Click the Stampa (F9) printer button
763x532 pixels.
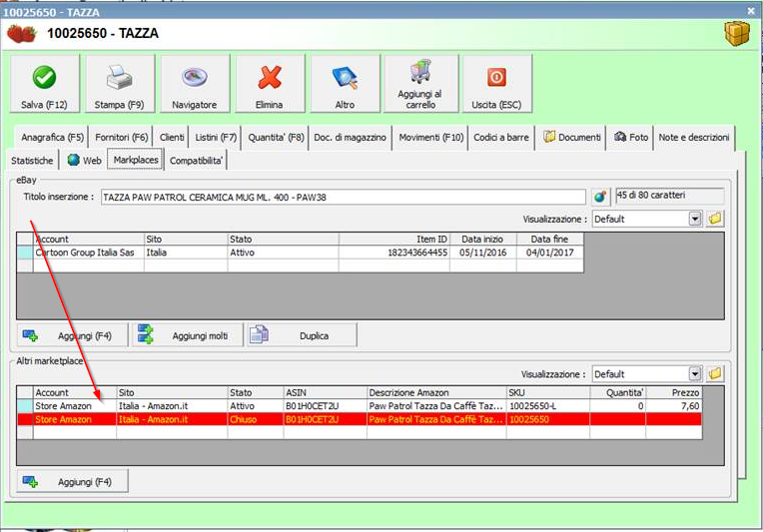coord(120,84)
